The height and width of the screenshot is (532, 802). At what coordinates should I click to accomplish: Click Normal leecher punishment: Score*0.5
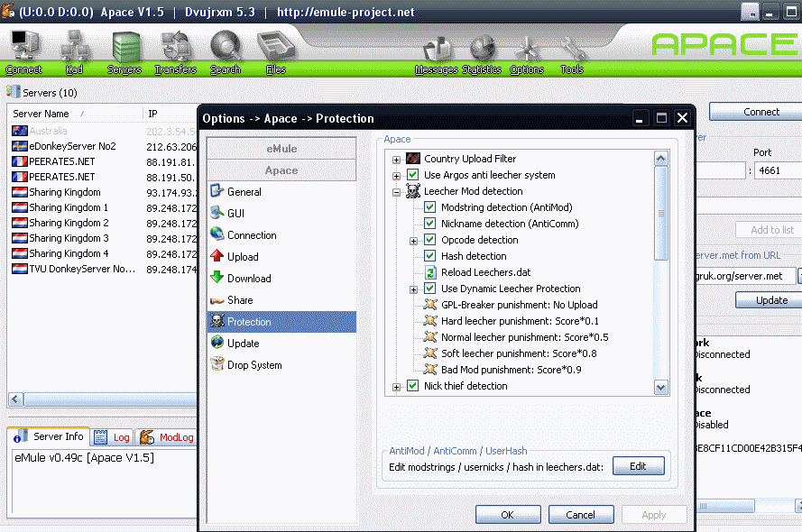(524, 337)
